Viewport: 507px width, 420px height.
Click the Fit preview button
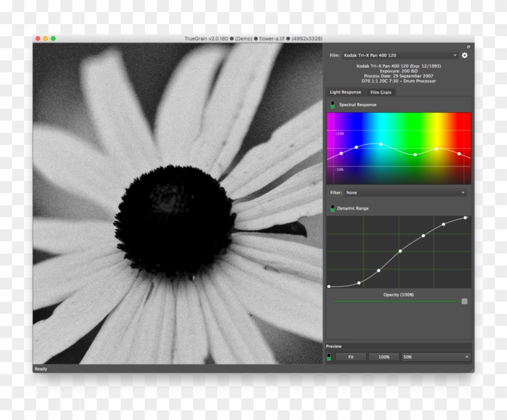coord(351,357)
